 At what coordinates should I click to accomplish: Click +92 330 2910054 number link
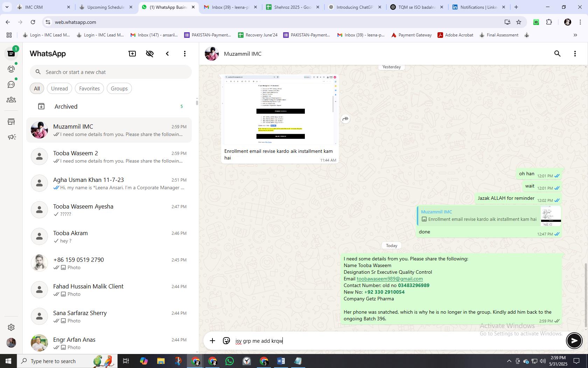point(384,292)
